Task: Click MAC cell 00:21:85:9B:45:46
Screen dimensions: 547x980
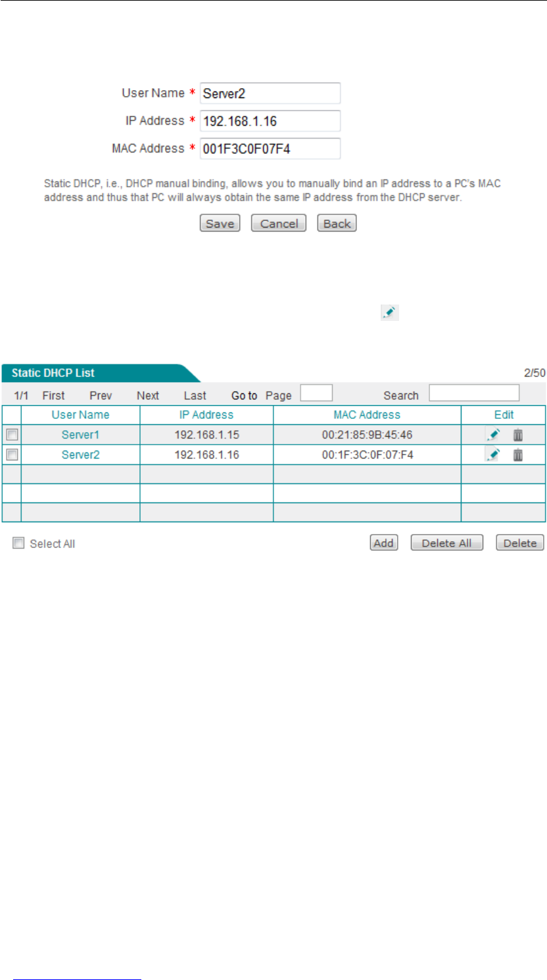Action: point(367,435)
